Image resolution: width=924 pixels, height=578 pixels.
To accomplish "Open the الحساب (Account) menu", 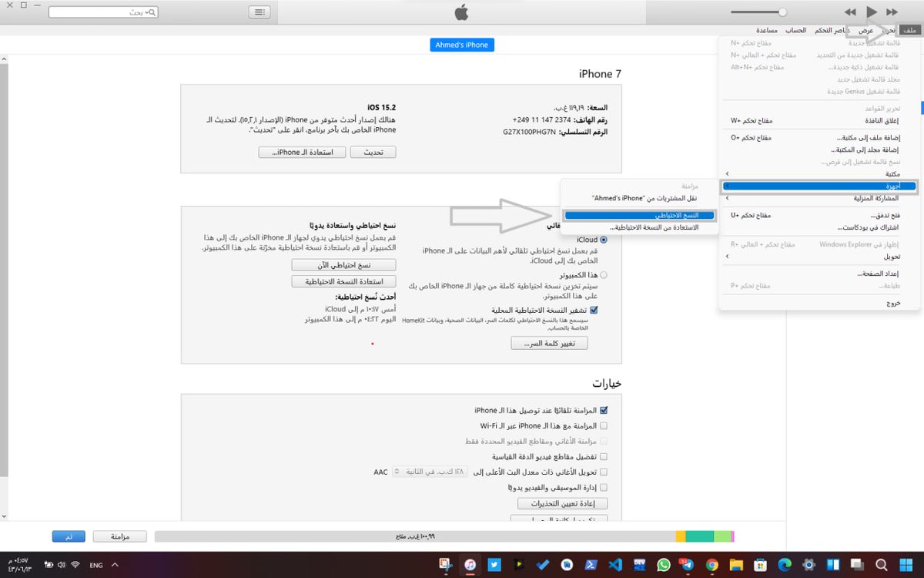I will pos(795,30).
